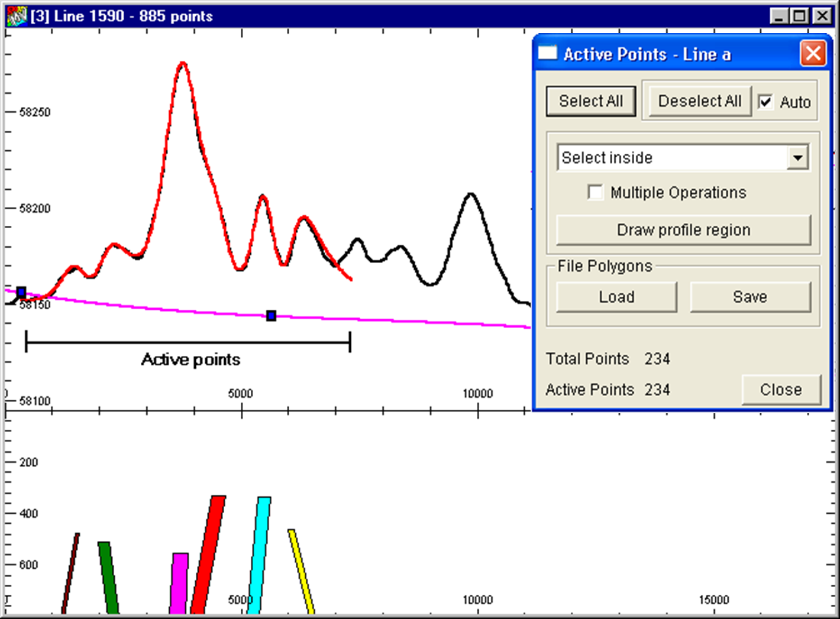Minimize the Line 1590 window
Viewport: 840px width, 619px height.
coord(779,16)
